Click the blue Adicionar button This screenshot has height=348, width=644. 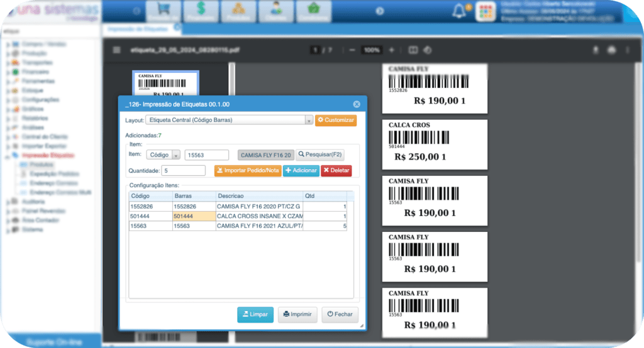click(301, 170)
